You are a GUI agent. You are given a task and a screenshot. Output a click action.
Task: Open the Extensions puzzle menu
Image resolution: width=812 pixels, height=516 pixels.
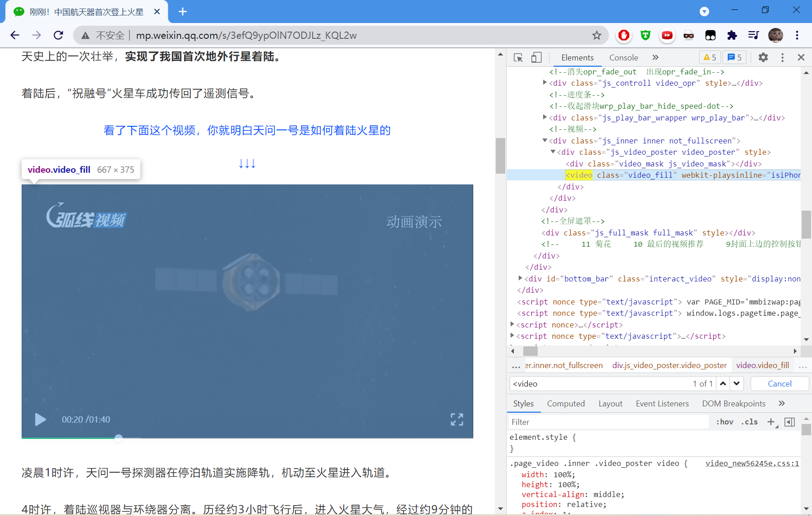732,35
